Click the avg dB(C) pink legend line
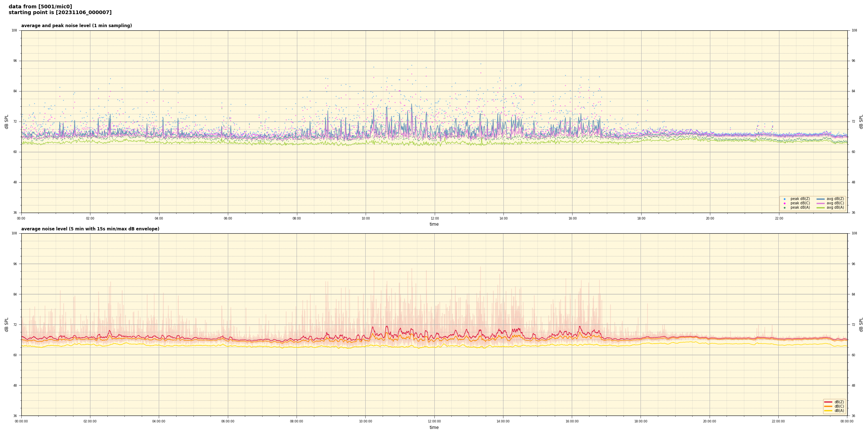This screenshot has width=868, height=434. coord(820,203)
